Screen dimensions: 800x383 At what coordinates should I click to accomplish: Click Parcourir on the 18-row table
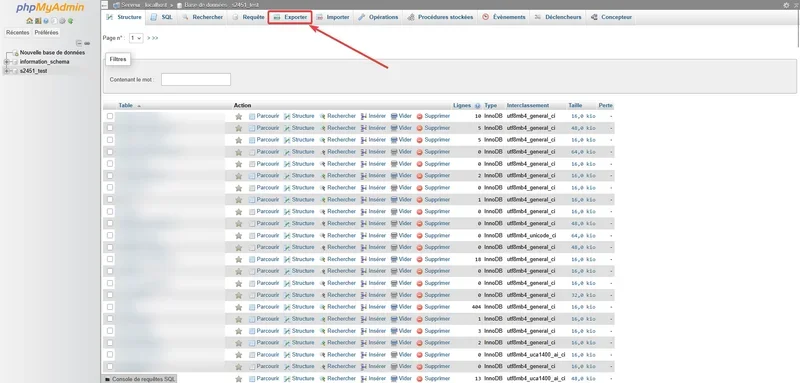click(264, 259)
